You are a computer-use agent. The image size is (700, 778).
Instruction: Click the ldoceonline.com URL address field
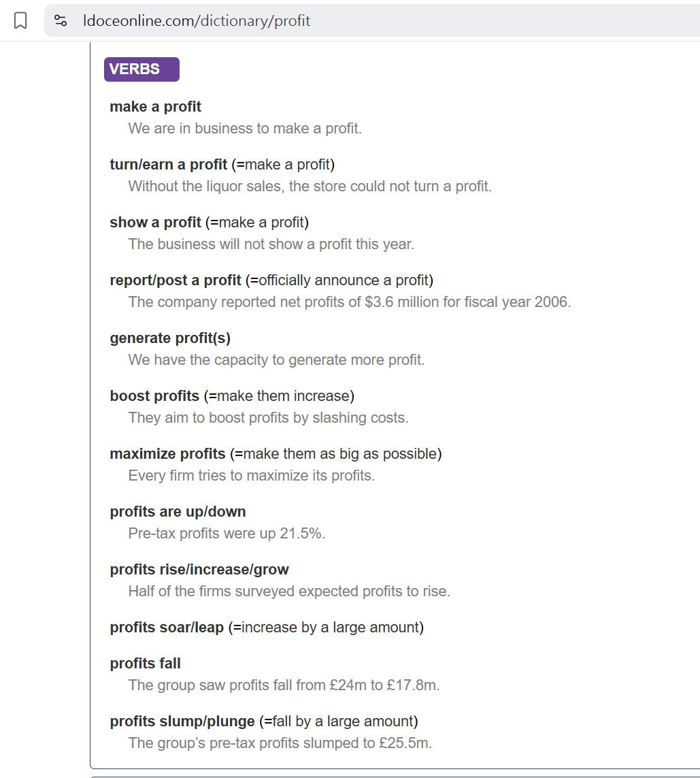372,20
